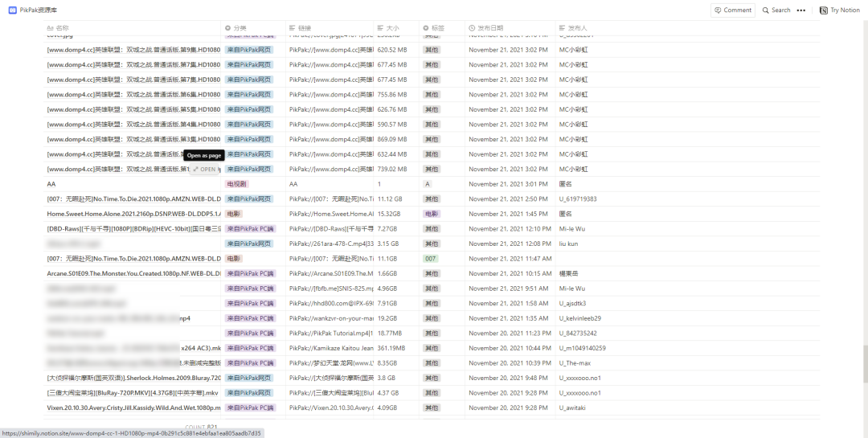The width and height of the screenshot is (868, 438).
Task: Select the 电视剧 category tag in AA row
Action: (235, 184)
